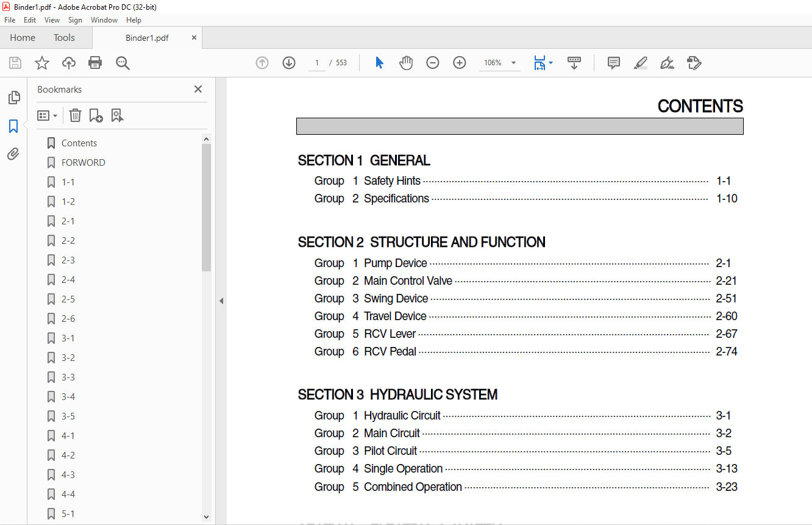This screenshot has height=525, width=812.
Task: Print the document
Action: (x=95, y=63)
